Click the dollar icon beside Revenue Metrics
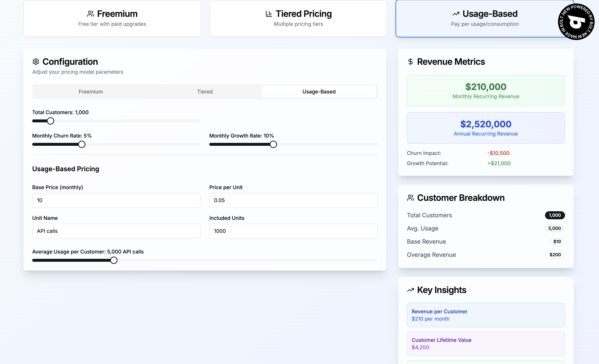599x364 pixels. [x=411, y=62]
